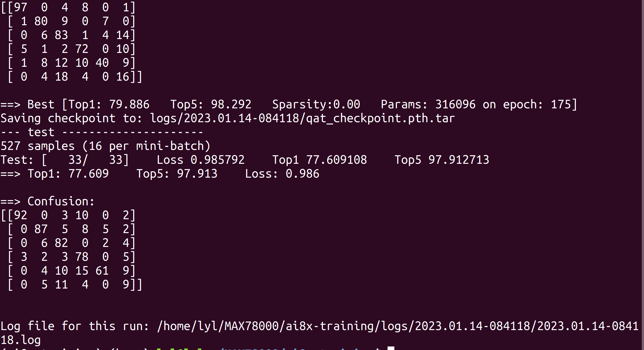Click the 'Loss 0.985792' value
Screen dimensions: 644x350
coord(201,160)
